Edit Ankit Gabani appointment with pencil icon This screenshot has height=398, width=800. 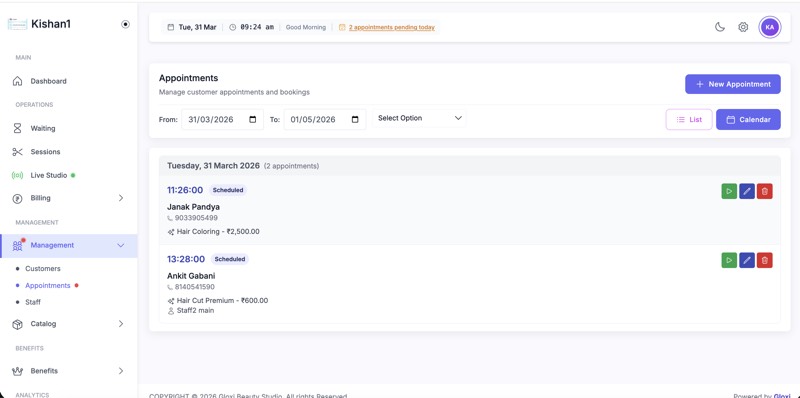pyautogui.click(x=747, y=260)
